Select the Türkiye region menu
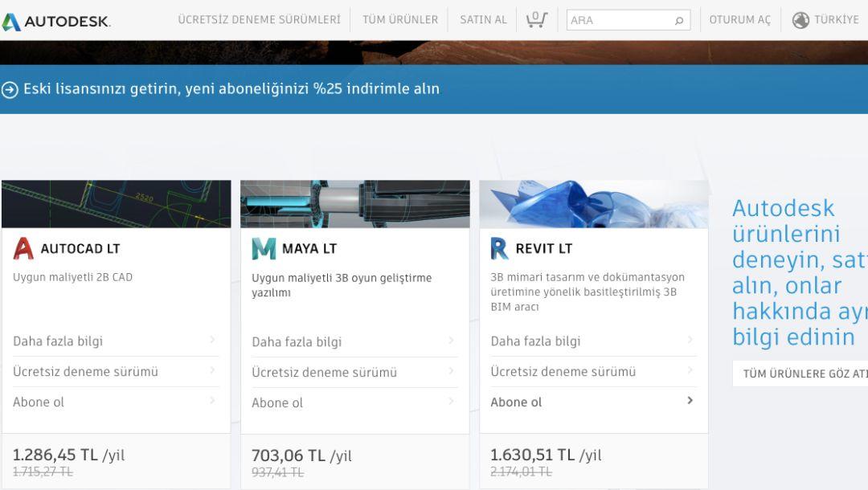Viewport: 868px width, 490px height. [837, 20]
